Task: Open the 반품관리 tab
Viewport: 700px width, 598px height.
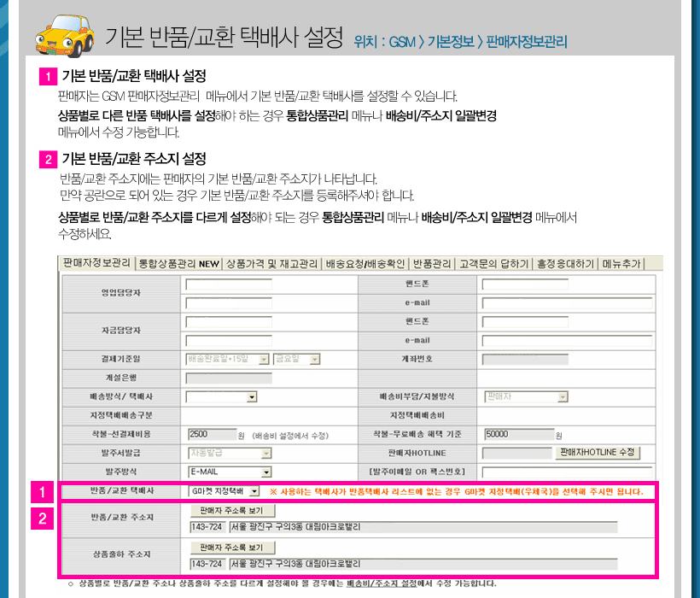Action: pyautogui.click(x=432, y=264)
